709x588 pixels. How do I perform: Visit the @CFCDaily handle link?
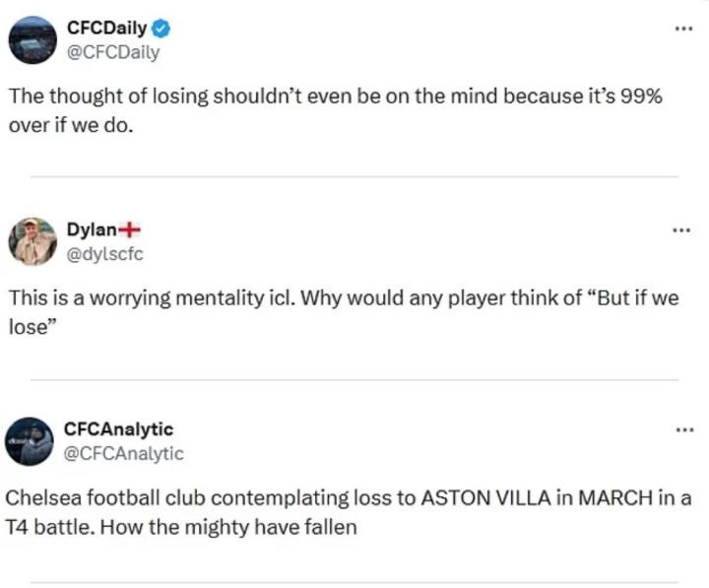pyautogui.click(x=111, y=52)
